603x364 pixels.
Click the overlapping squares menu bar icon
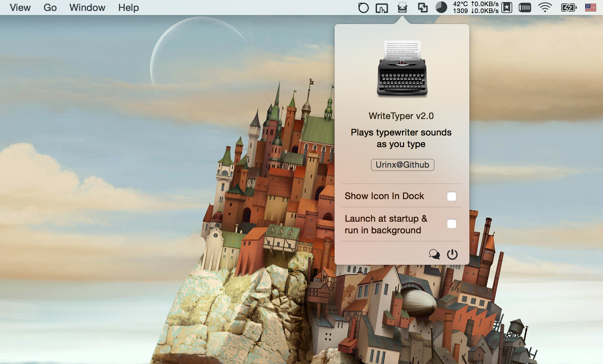423,8
